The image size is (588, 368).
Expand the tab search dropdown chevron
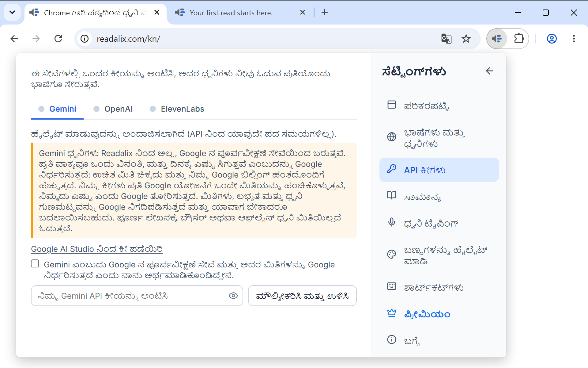tap(12, 12)
